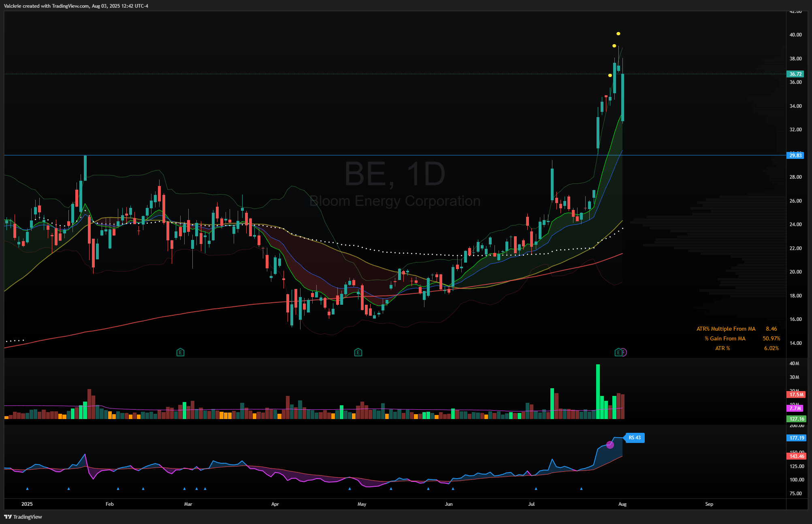Click the RS 43 label tag

[635, 438]
